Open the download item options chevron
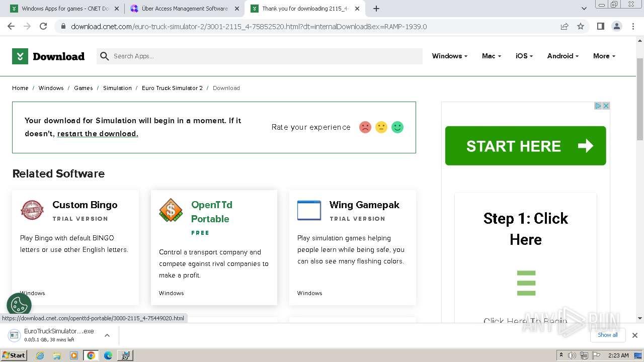Viewport: 644px width, 362px height. tap(107, 335)
